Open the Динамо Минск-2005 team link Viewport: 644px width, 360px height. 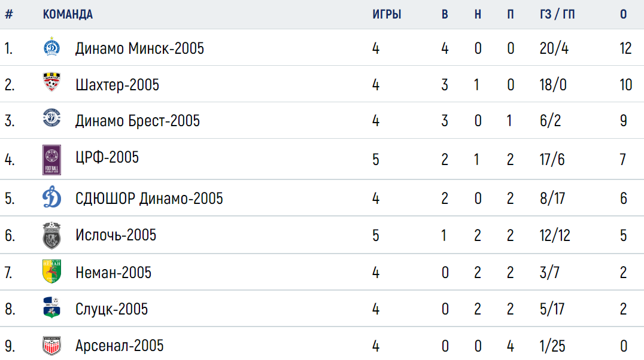pos(139,48)
